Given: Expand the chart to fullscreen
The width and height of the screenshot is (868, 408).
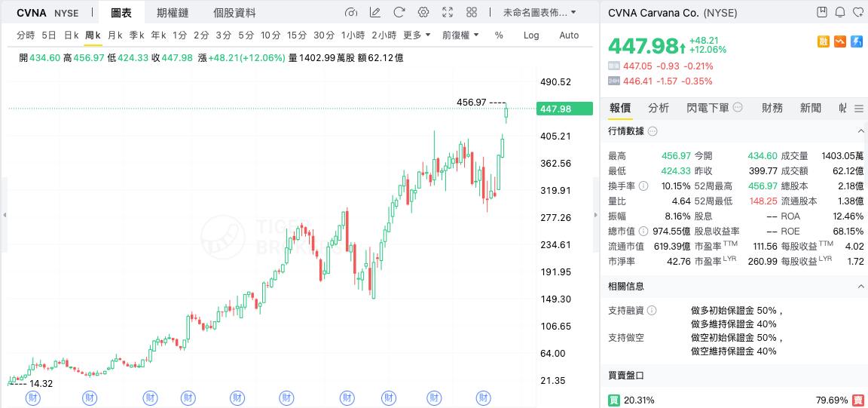Looking at the screenshot, I should 448,12.
